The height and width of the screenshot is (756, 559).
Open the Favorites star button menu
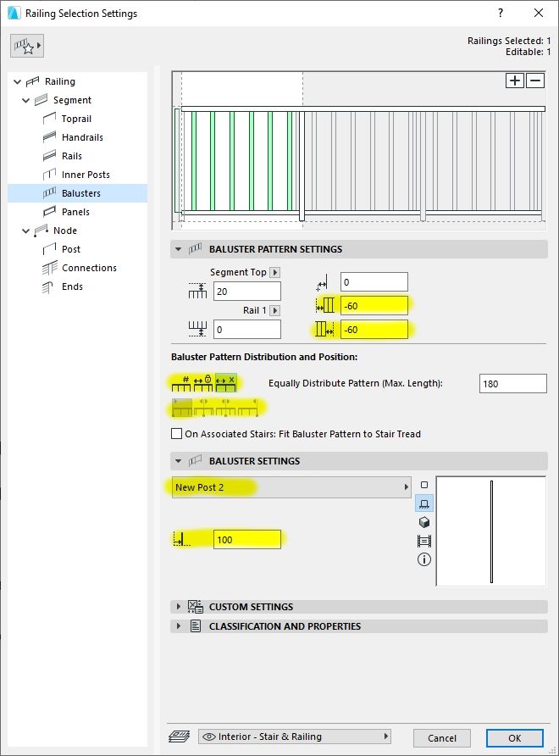[27, 47]
